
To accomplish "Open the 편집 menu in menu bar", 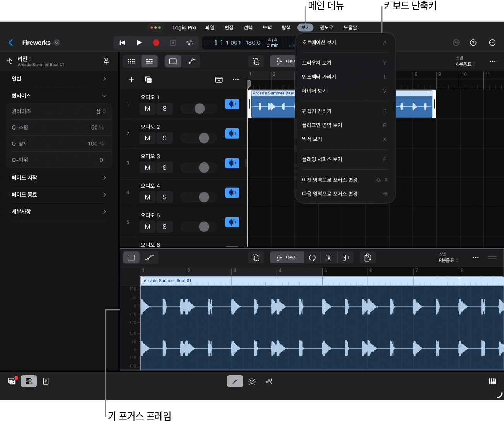I will click(229, 27).
